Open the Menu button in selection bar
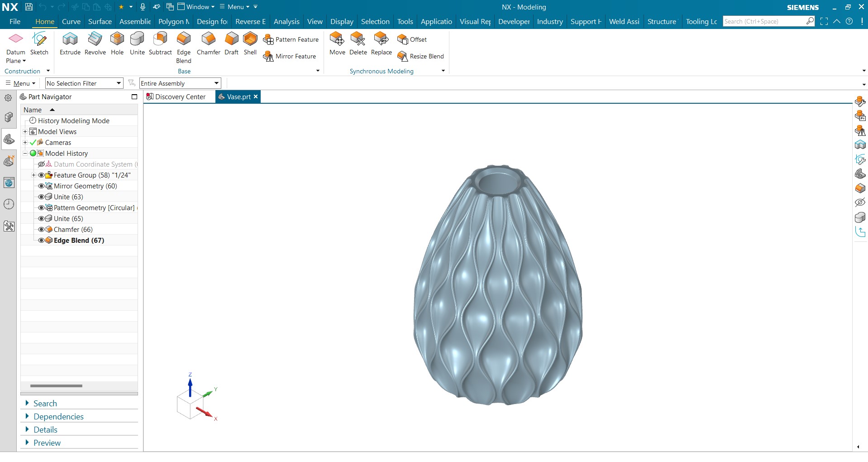The height and width of the screenshot is (462, 868). coord(20,83)
